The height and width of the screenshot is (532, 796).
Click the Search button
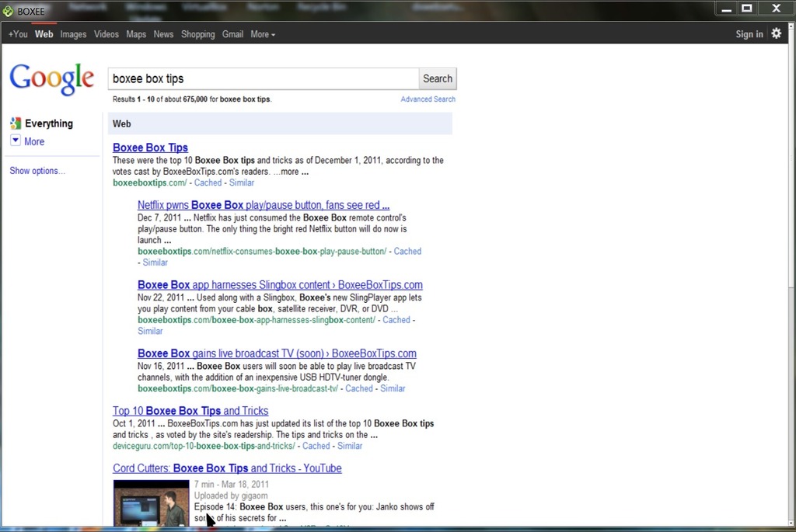point(438,78)
